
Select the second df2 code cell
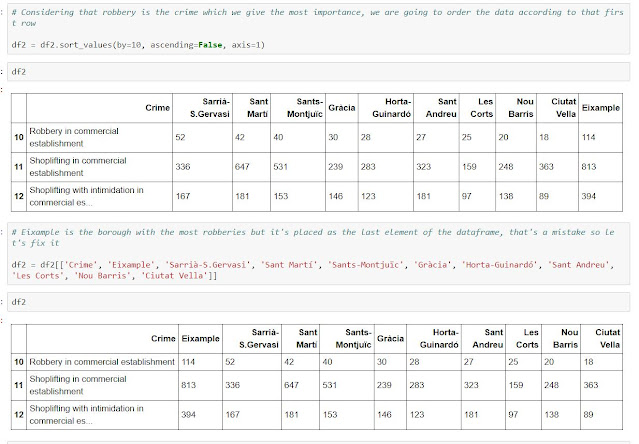pyautogui.click(x=318, y=302)
